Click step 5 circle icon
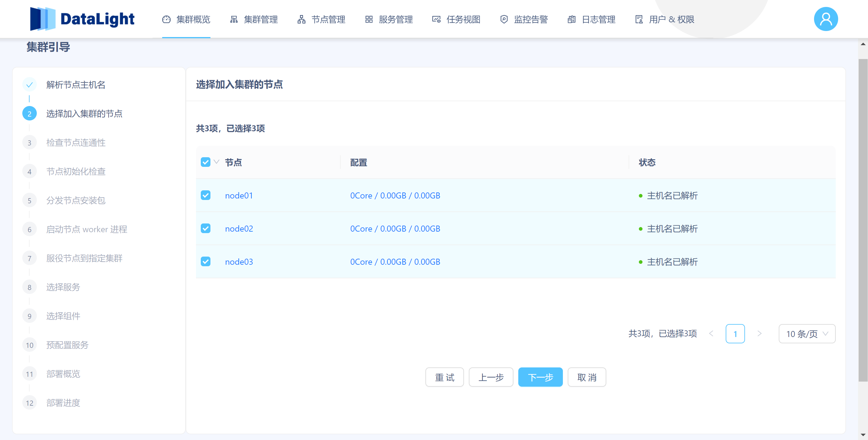The width and height of the screenshot is (868, 440). (29, 200)
